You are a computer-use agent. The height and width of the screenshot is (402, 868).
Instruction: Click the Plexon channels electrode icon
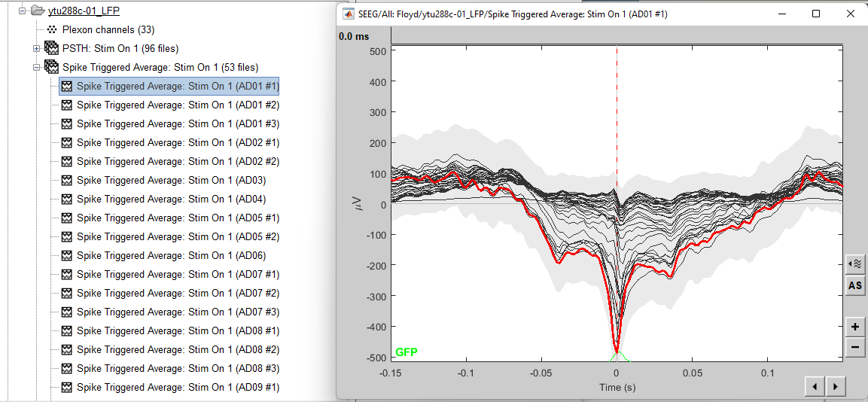click(51, 29)
